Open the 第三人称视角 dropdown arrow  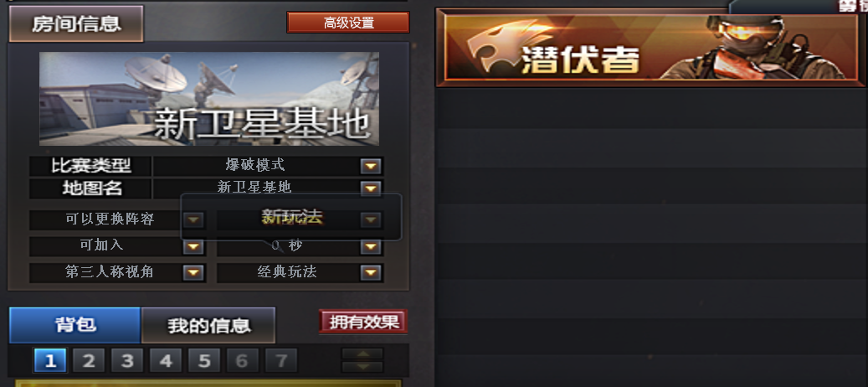(193, 272)
